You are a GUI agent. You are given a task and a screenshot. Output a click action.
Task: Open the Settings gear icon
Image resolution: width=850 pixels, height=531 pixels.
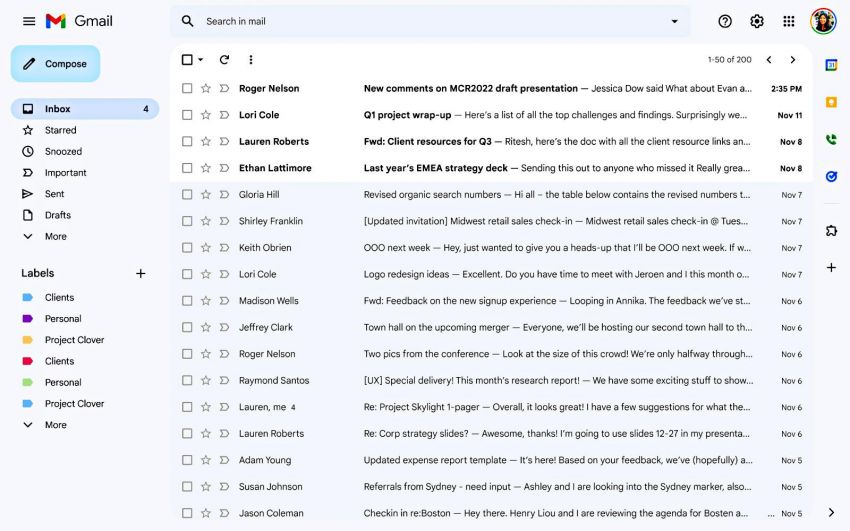pyautogui.click(x=757, y=21)
